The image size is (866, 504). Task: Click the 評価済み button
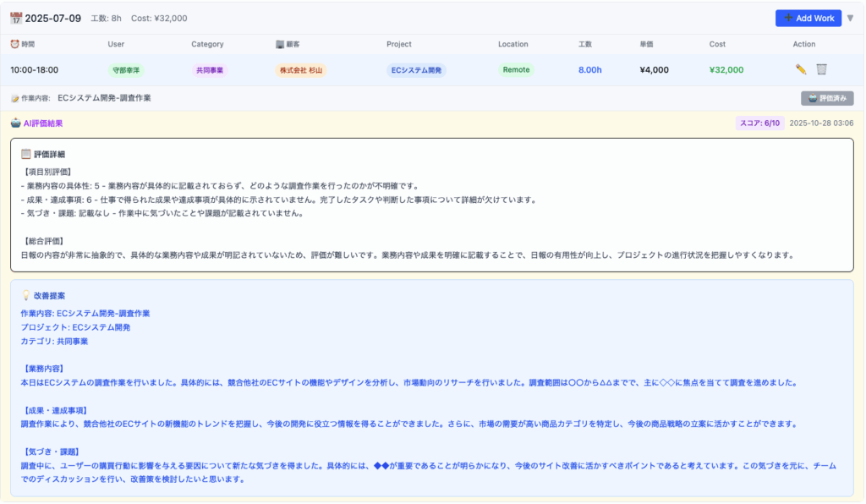point(826,98)
